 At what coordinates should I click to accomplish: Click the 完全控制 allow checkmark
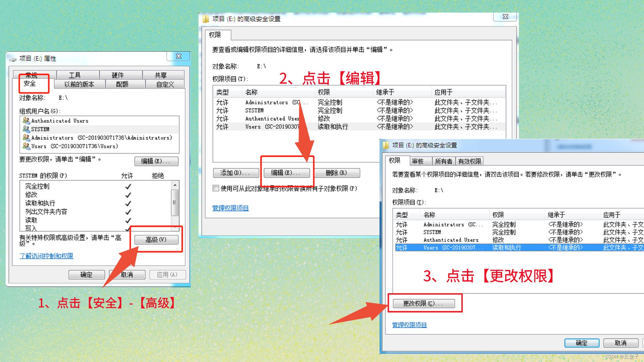[x=128, y=186]
